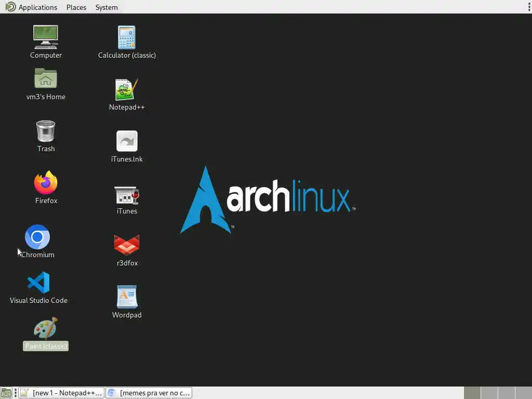Image resolution: width=532 pixels, height=399 pixels.
Task: Select the Visual Studio Code icon
Action: [x=38, y=282]
